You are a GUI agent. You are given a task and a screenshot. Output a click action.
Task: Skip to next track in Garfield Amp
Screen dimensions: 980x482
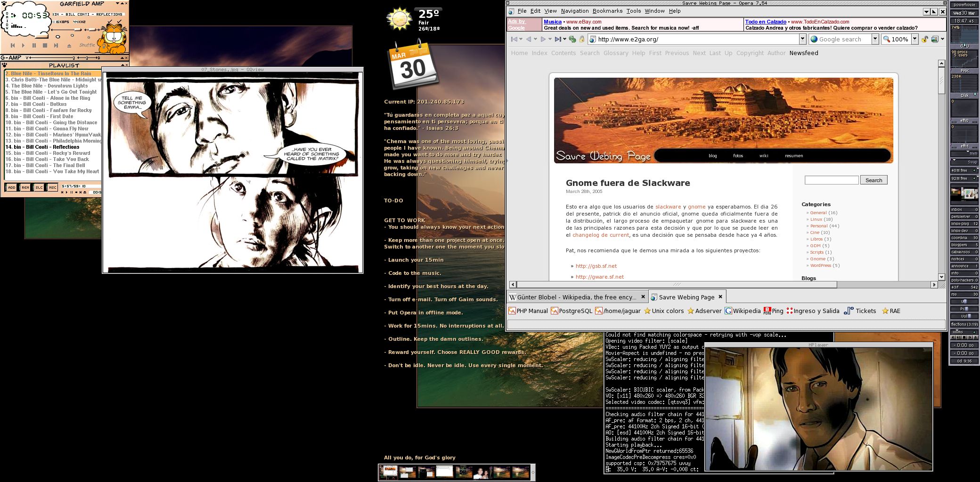56,46
